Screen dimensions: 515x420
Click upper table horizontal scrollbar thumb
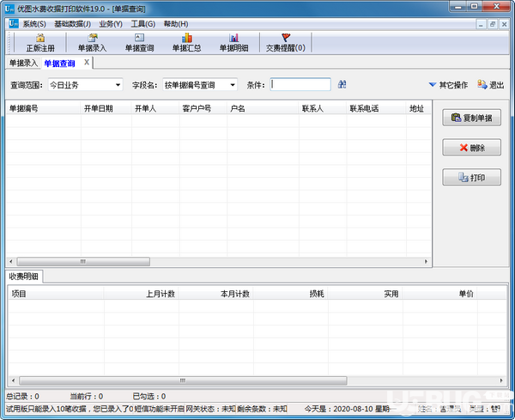83,262
